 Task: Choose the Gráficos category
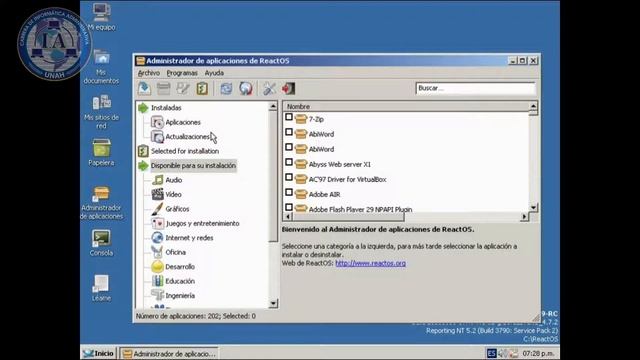pos(177,209)
